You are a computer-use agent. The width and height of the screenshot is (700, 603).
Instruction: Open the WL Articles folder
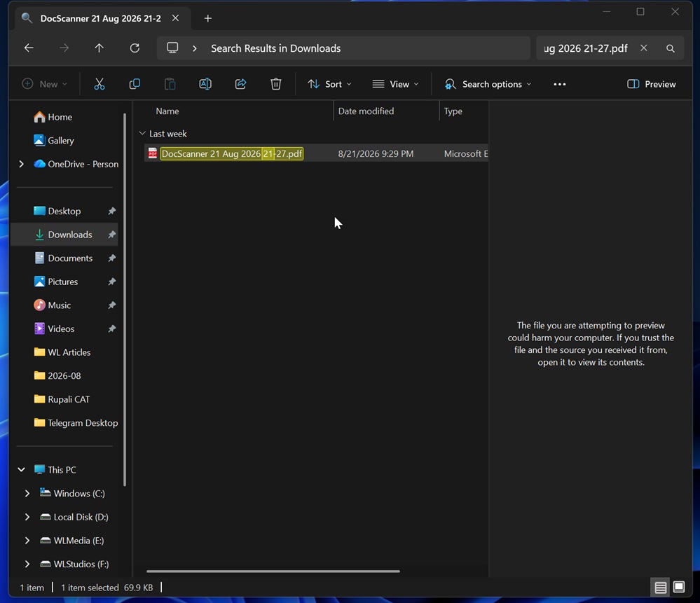[62, 352]
